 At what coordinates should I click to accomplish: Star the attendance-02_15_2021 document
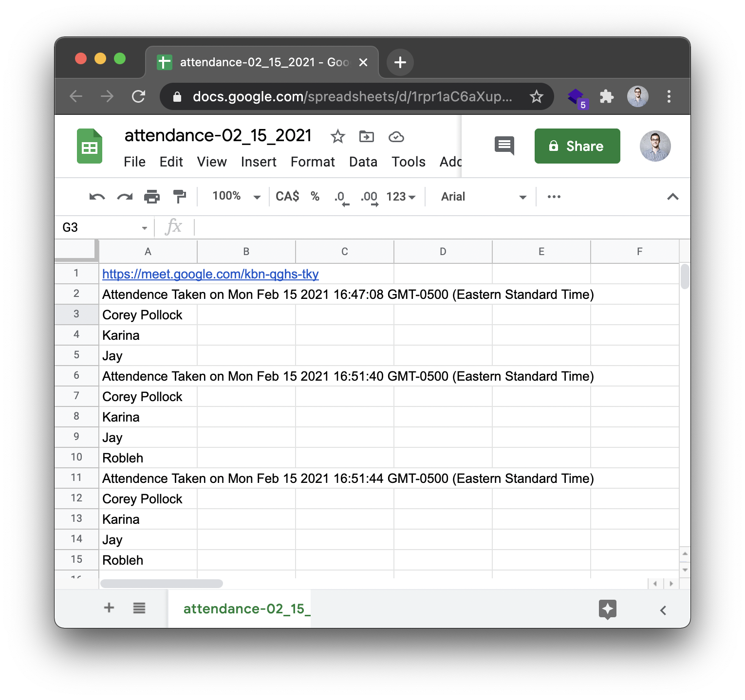pos(337,137)
